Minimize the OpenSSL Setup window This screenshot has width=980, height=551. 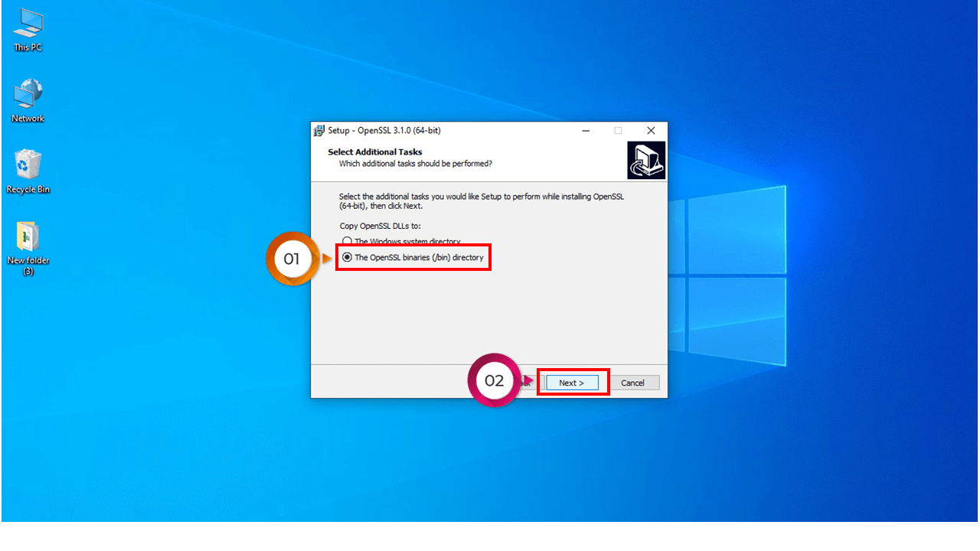tap(585, 131)
